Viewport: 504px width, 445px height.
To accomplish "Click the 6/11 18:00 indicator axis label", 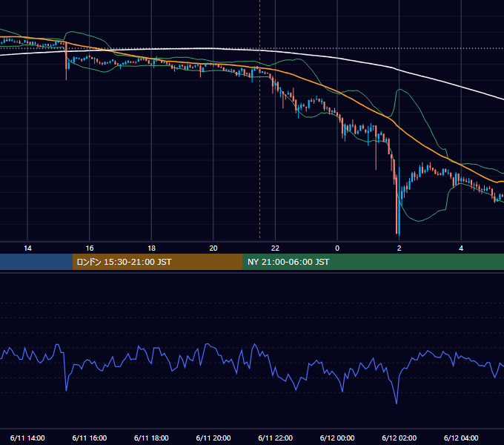I will [151, 438].
